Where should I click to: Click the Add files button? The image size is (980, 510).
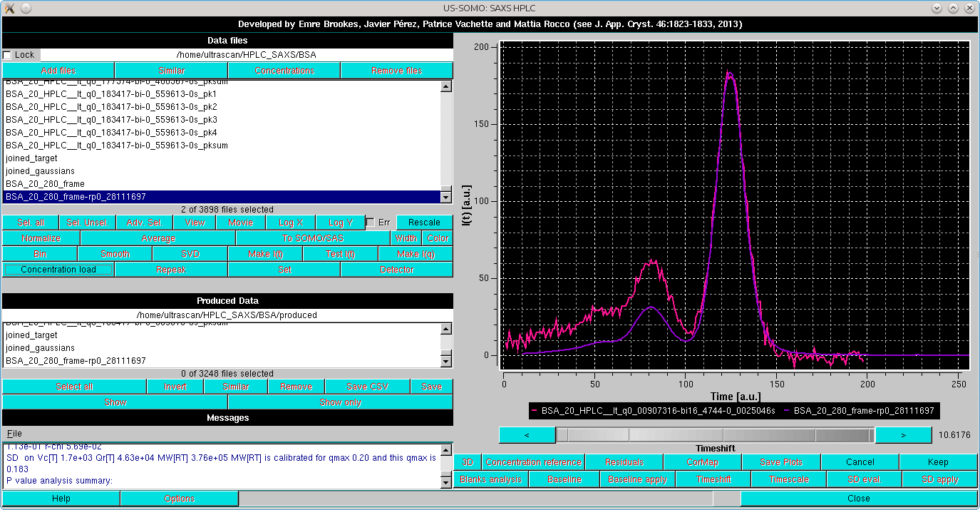(58, 71)
